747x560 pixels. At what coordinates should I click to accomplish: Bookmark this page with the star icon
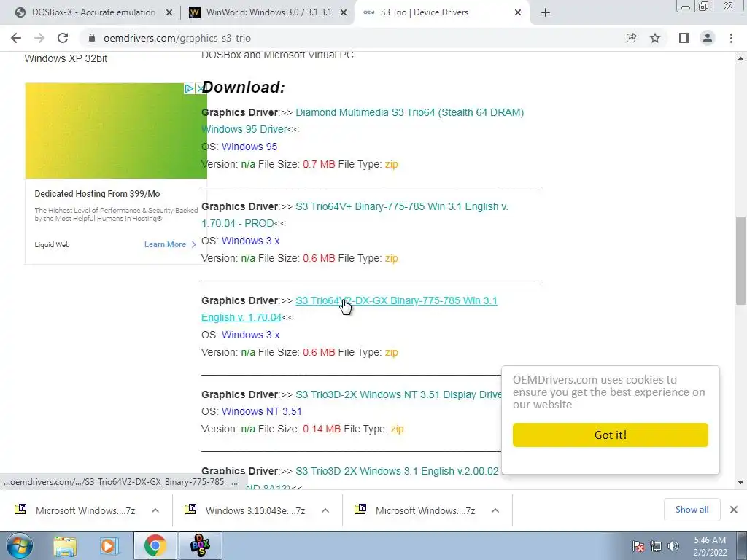(655, 38)
